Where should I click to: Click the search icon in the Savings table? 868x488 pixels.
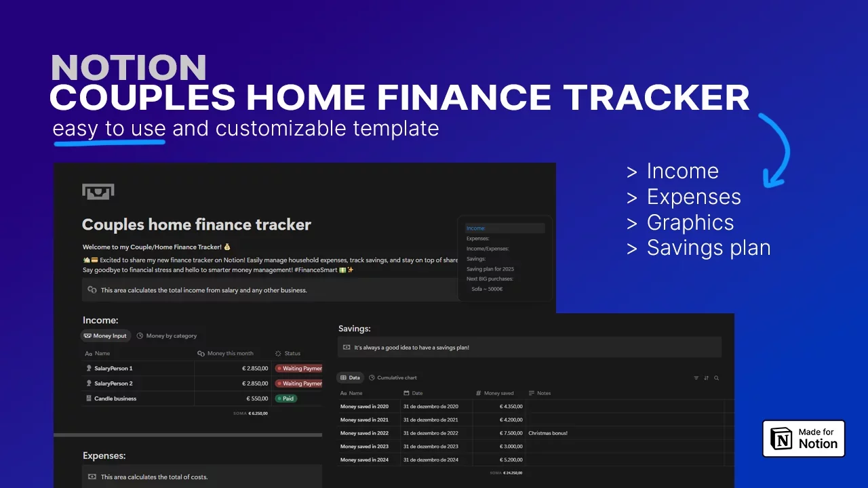716,378
